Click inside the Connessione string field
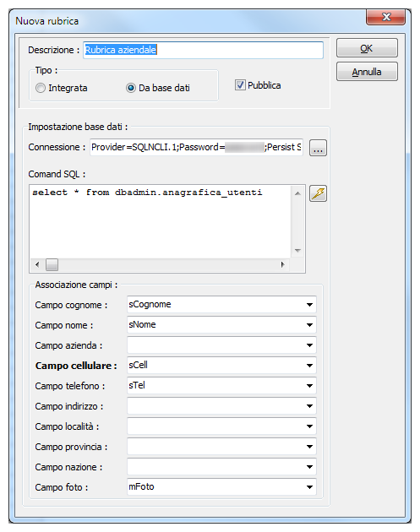This screenshot has height=532, width=420. click(196, 147)
